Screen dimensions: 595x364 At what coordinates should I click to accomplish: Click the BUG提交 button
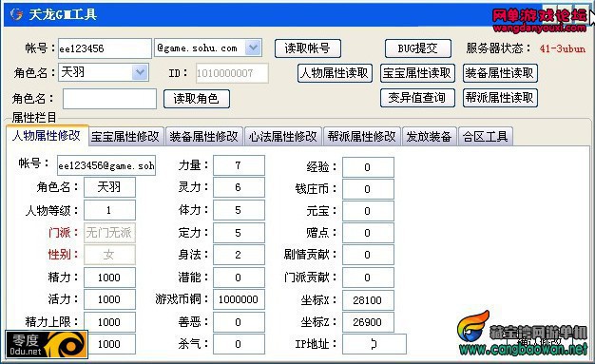click(x=418, y=48)
